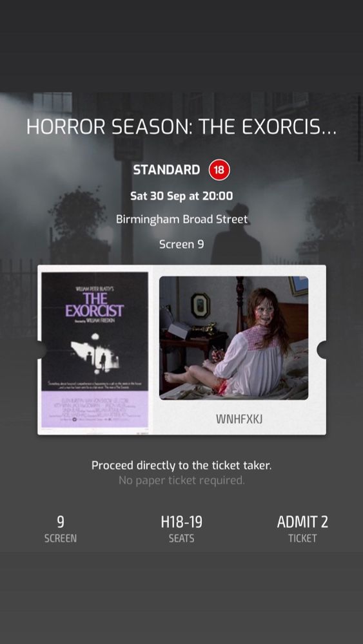Screen dimensions: 363x644
Task: Tap the left notch of the ticket card
Action: (41, 350)
